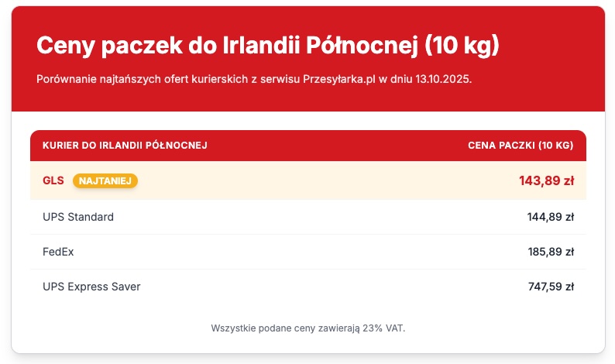This screenshot has width=615, height=364.
Task: Click the UPS Express Saver price 747,59 zł
Action: click(550, 287)
